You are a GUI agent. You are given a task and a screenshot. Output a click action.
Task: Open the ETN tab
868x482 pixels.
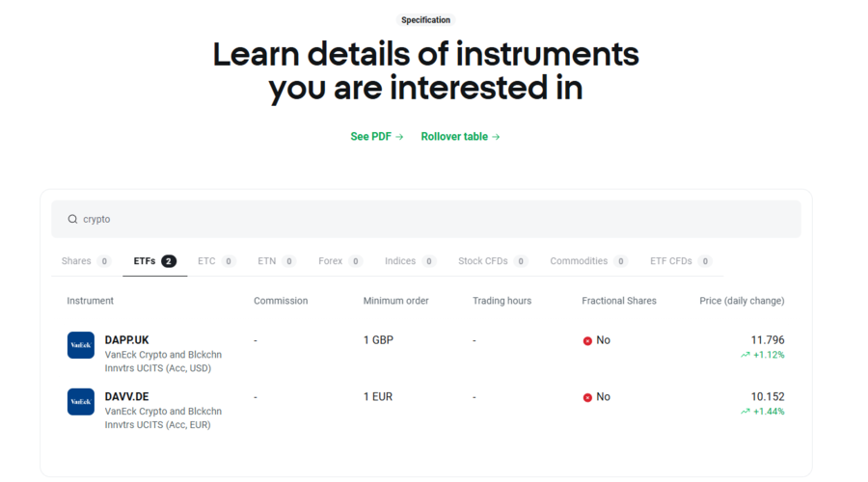pyautogui.click(x=276, y=261)
